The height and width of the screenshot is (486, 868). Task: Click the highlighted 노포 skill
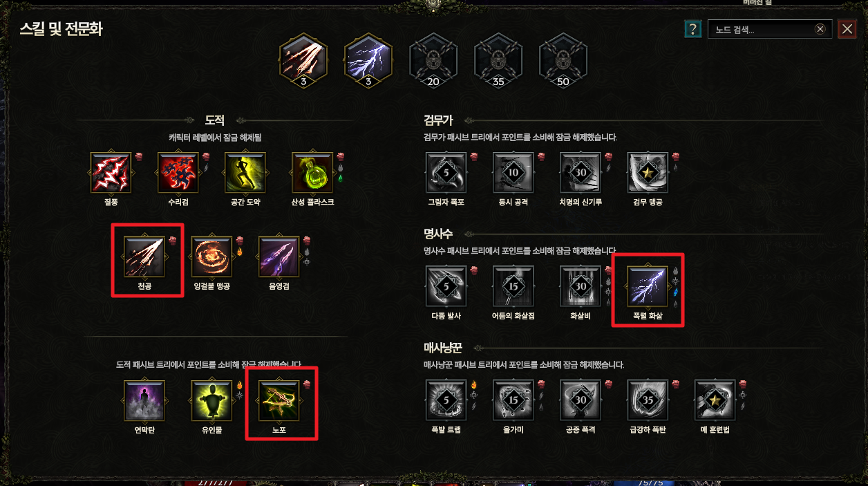tap(279, 400)
